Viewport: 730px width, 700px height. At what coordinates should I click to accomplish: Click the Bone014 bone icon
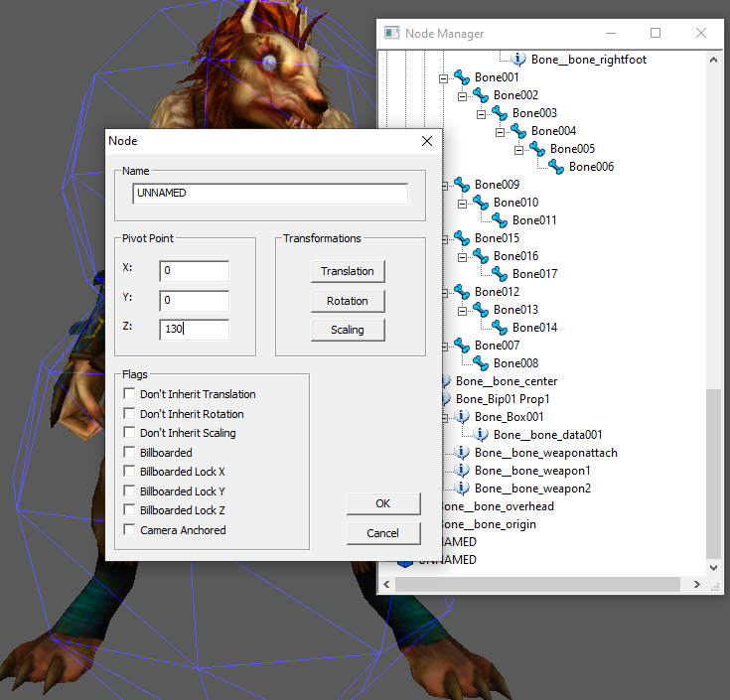click(x=500, y=328)
